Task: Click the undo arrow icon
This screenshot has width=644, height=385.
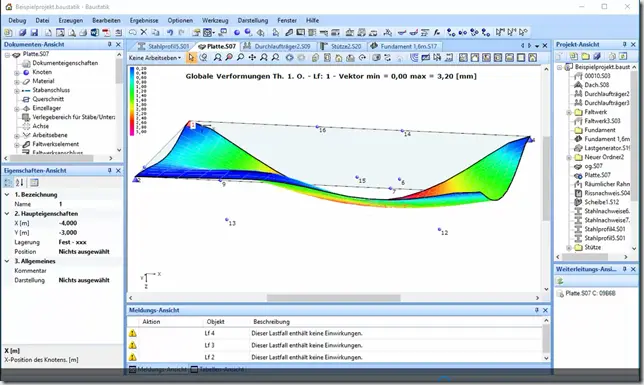Action: coord(170,32)
